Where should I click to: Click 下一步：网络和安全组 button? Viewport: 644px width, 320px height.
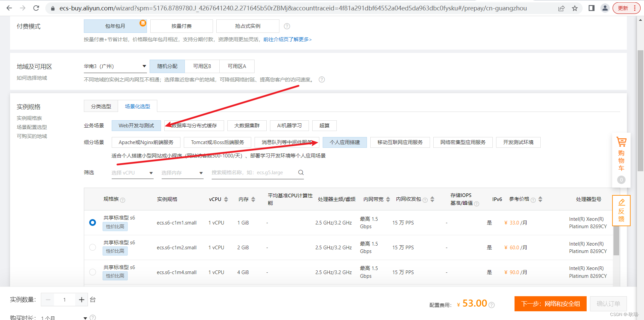[x=550, y=304]
